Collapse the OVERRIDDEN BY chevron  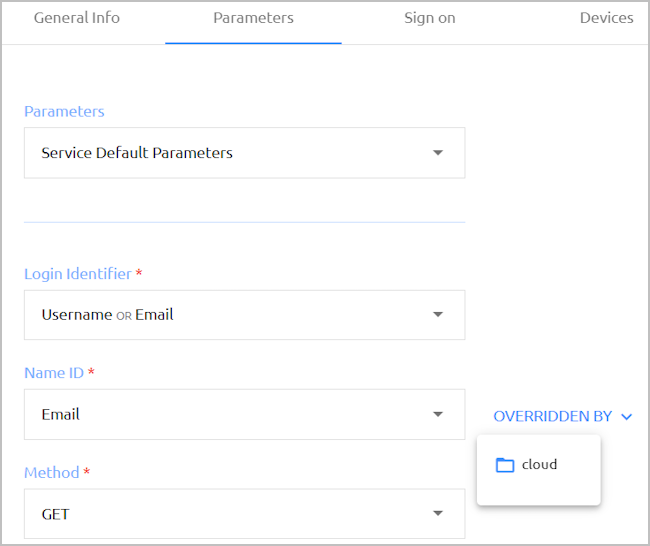[x=627, y=417]
